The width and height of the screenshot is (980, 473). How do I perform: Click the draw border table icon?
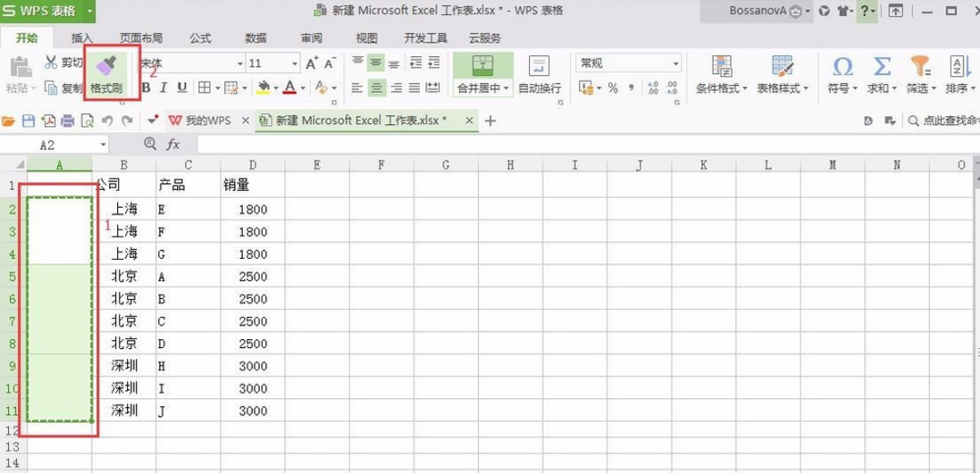[231, 88]
